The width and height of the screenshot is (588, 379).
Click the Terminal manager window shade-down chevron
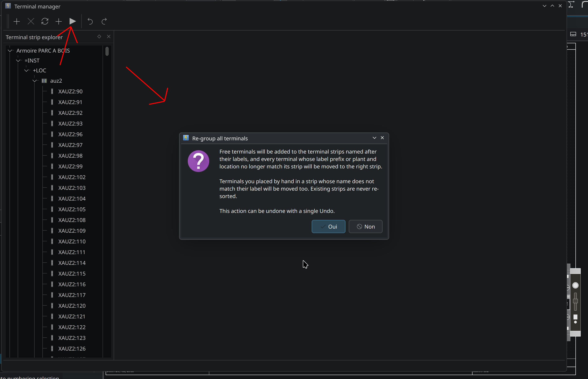tap(545, 6)
